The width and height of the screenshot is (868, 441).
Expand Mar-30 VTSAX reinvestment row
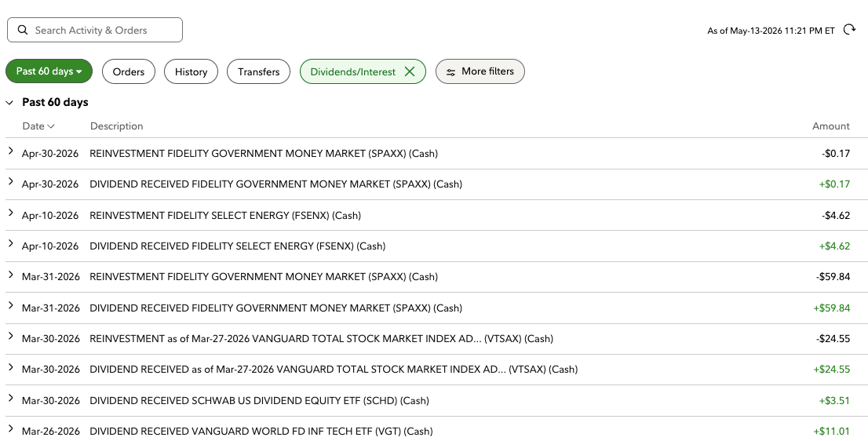click(10, 336)
